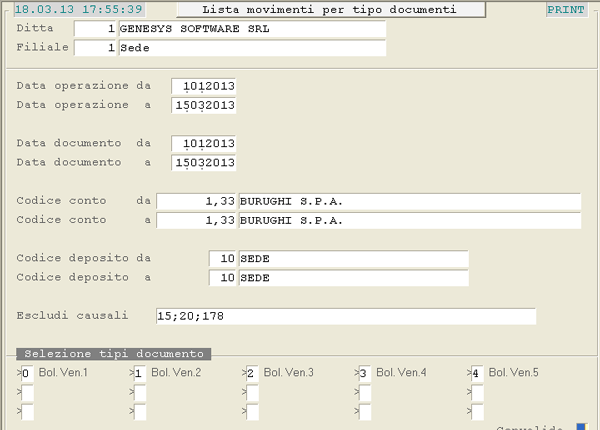Click the PRINT indicator in top right
The width and height of the screenshot is (600, 430).
pyautogui.click(x=566, y=10)
